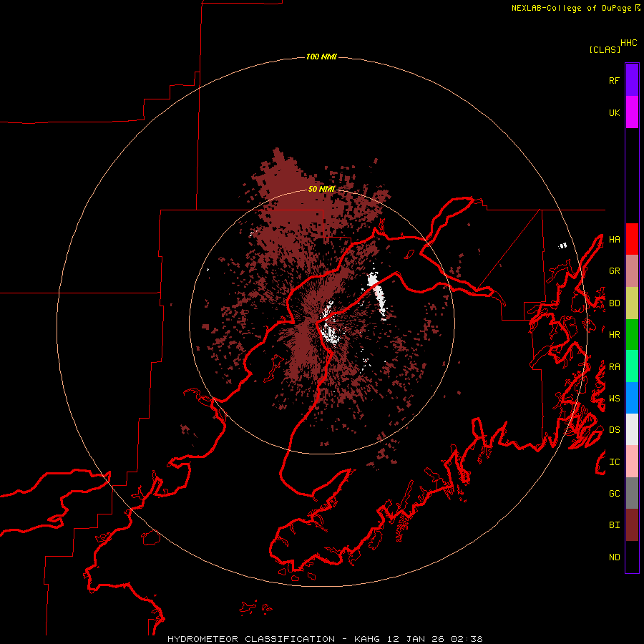Click the RA legend label
This screenshot has height=644, width=644.
tap(614, 367)
